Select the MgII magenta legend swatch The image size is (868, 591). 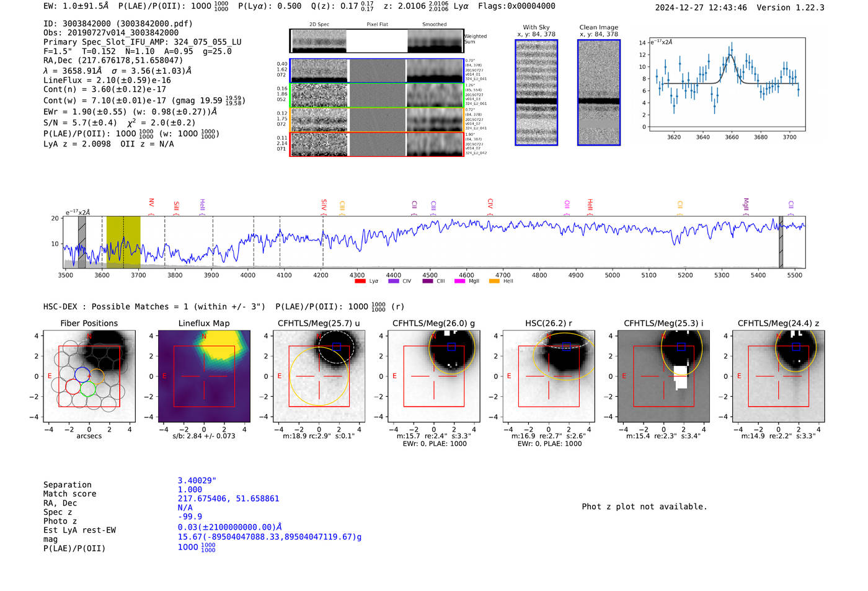(x=459, y=281)
